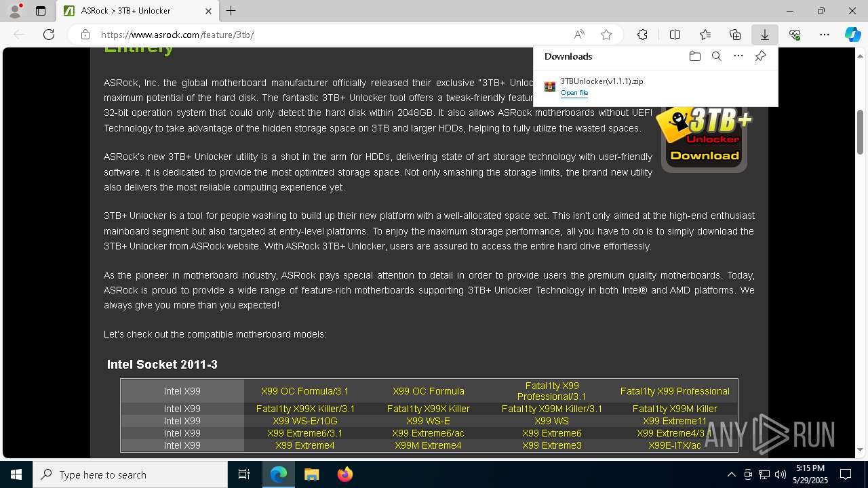The image size is (868, 488).
Task: Open the clock showing 5:15 PM
Action: [810, 474]
